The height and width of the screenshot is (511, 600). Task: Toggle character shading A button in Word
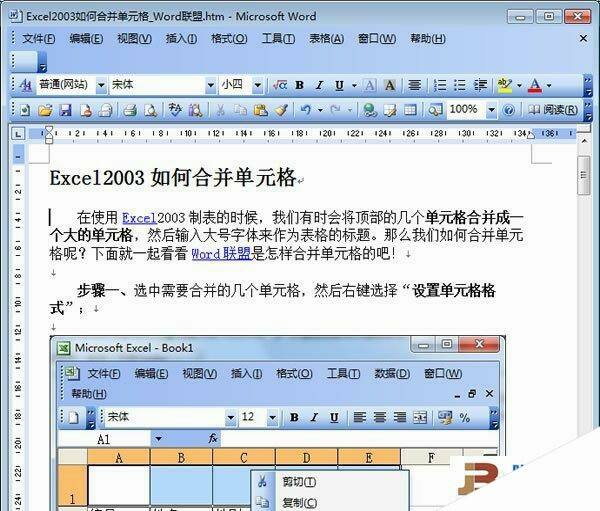(x=390, y=85)
